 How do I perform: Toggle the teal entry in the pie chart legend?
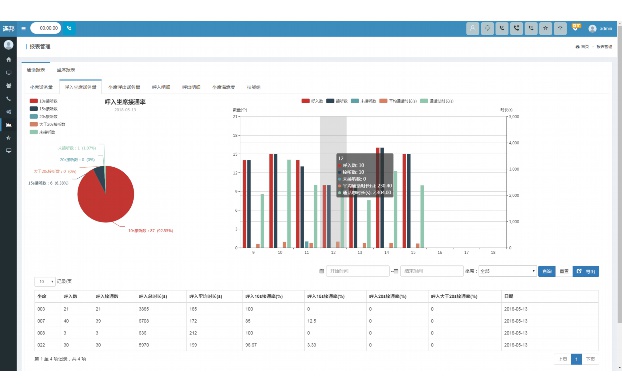pos(44,117)
